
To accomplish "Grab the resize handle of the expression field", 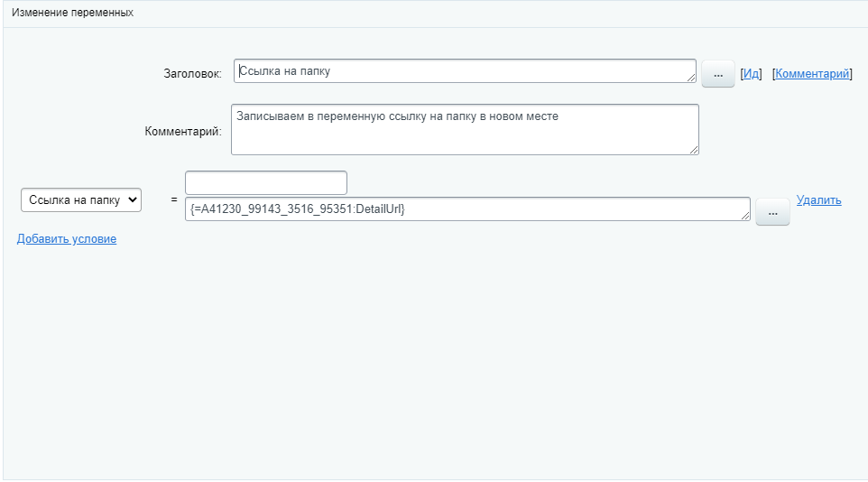I will (x=745, y=216).
